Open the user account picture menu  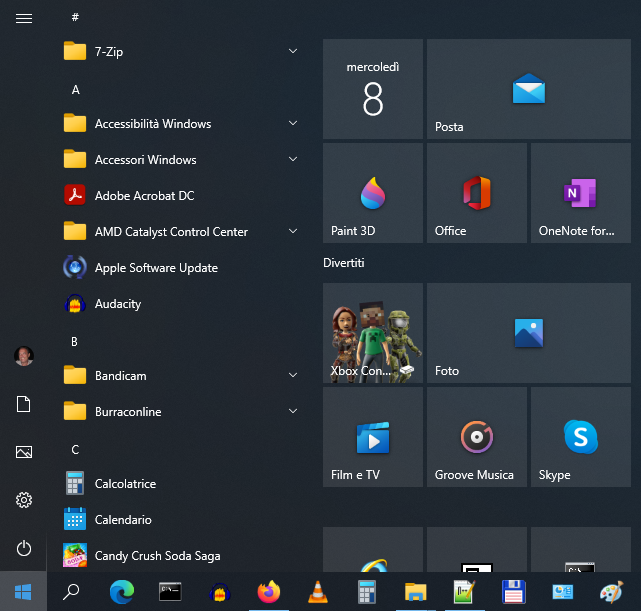tap(24, 356)
